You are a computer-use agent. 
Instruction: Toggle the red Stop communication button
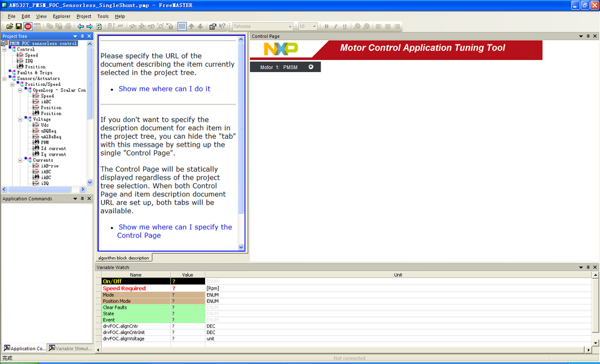pos(28,26)
